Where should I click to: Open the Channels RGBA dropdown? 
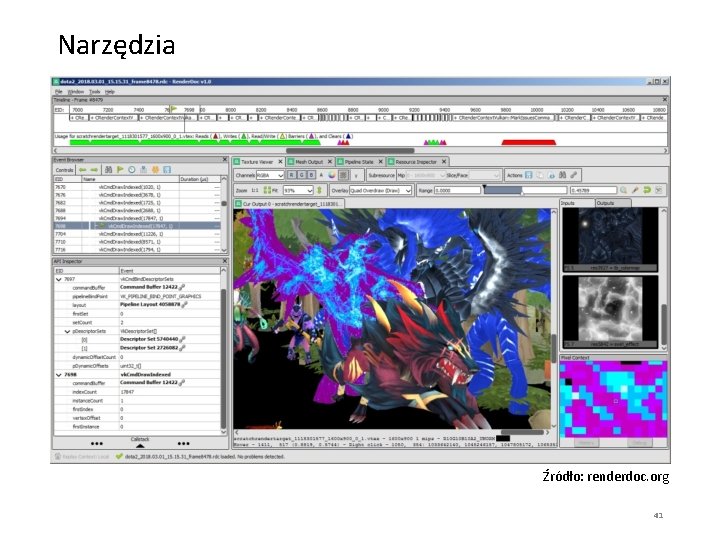coord(270,175)
